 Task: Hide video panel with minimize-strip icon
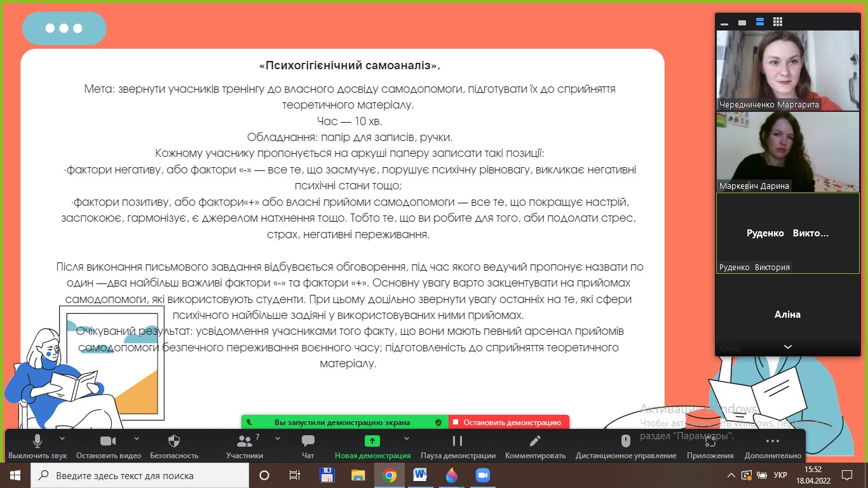(x=724, y=23)
